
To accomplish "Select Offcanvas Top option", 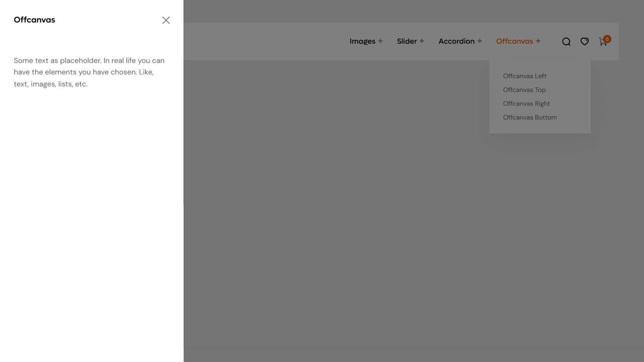I will (524, 89).
